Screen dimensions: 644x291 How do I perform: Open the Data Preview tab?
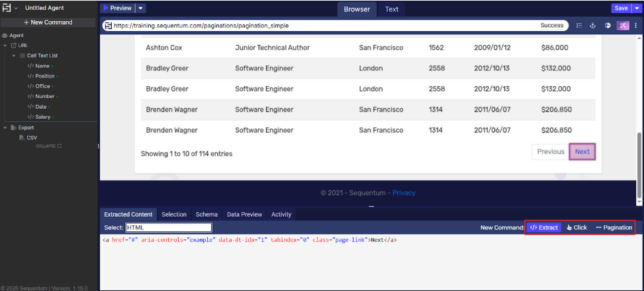point(244,214)
